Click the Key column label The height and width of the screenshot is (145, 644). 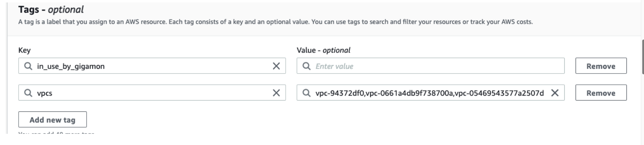pyautogui.click(x=24, y=50)
